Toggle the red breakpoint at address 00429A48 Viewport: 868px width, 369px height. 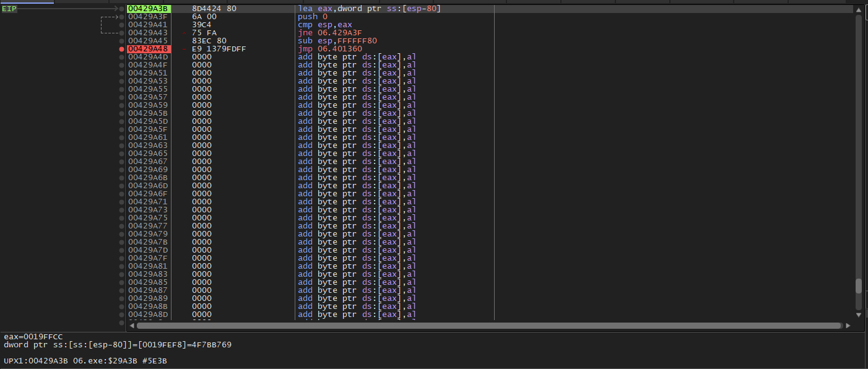click(121, 48)
